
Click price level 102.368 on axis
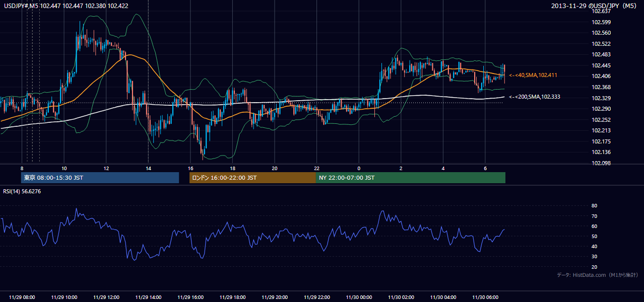(601, 87)
